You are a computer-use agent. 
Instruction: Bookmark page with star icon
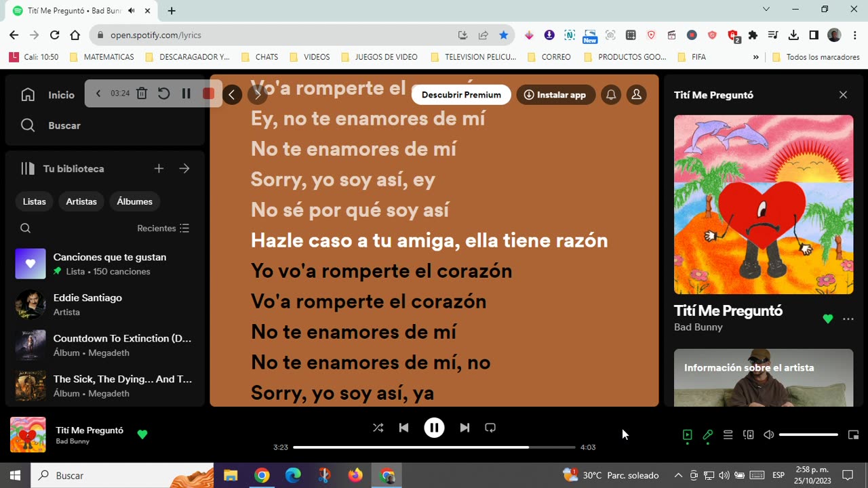pos(504,35)
